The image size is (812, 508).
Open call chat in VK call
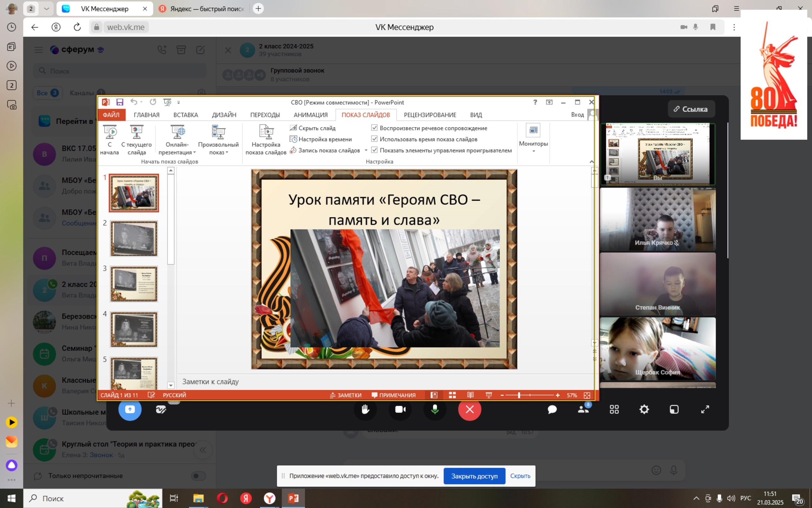(x=552, y=409)
